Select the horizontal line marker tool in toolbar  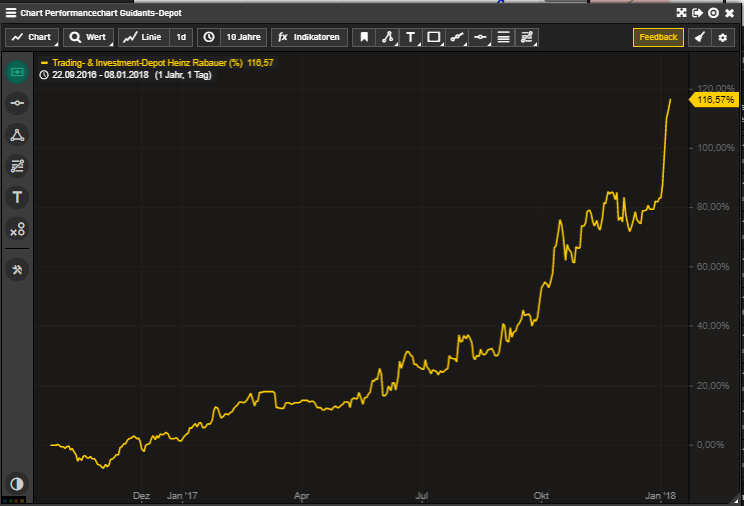(480, 37)
